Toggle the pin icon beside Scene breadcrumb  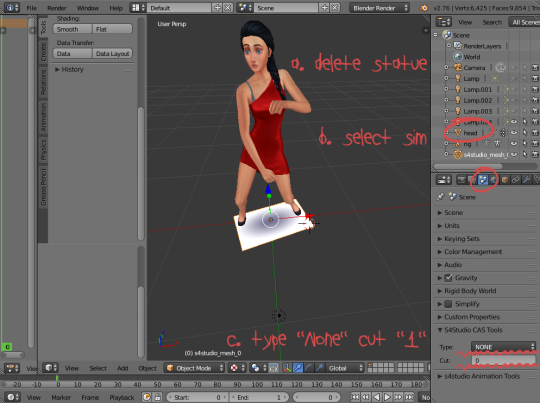click(x=440, y=197)
